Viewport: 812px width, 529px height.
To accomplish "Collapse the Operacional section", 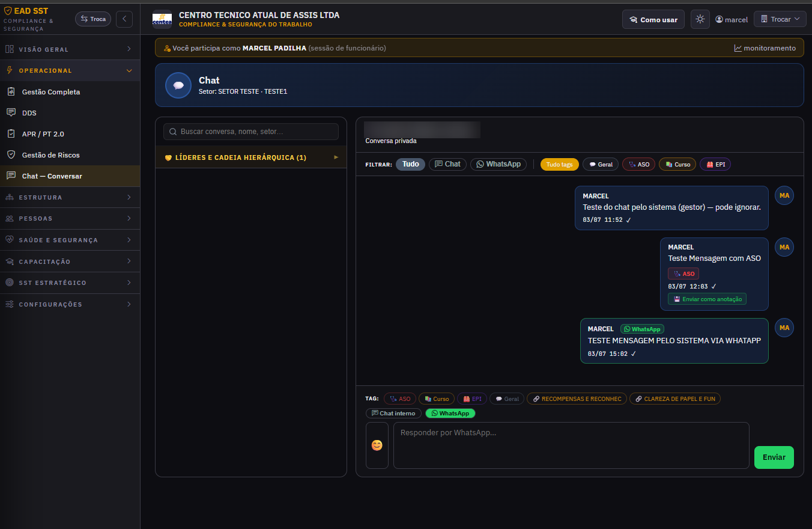I will point(70,70).
